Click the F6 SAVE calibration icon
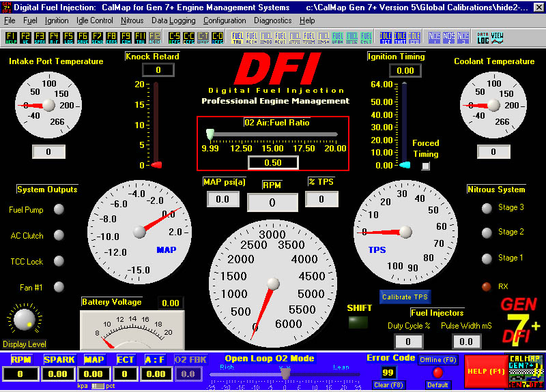This screenshot has height=392, width=546. click(x=83, y=37)
